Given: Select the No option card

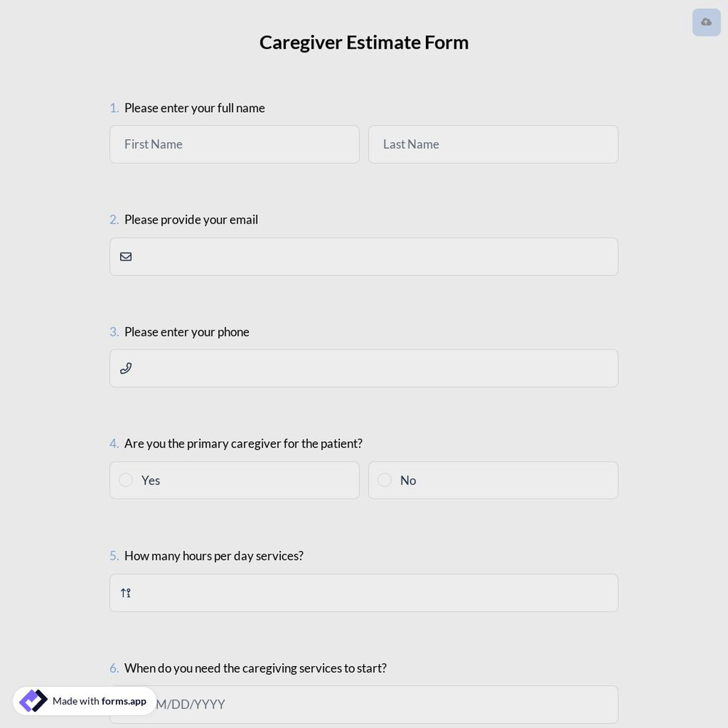Looking at the screenshot, I should click(x=493, y=480).
